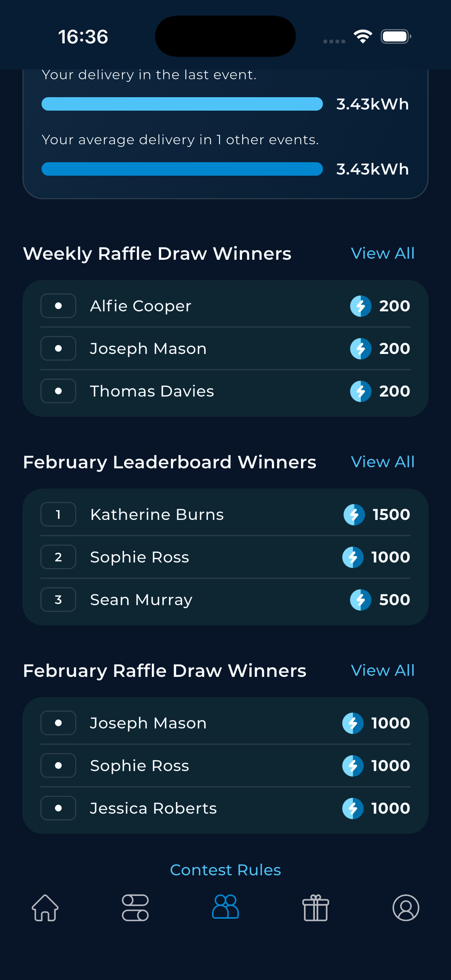Tap bullet badge next to Jessica Roberts
Screen dimensions: 451x980
pos(58,808)
